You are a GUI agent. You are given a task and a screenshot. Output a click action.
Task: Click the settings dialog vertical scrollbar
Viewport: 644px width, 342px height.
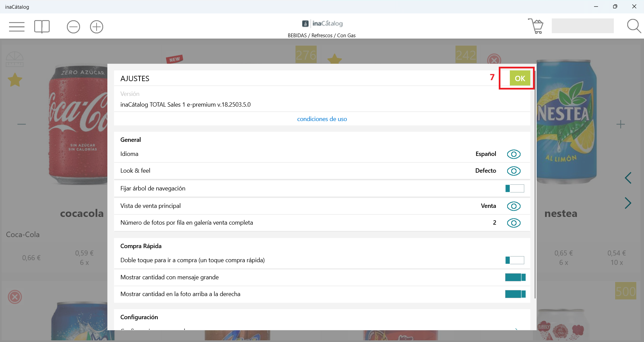pos(535,184)
